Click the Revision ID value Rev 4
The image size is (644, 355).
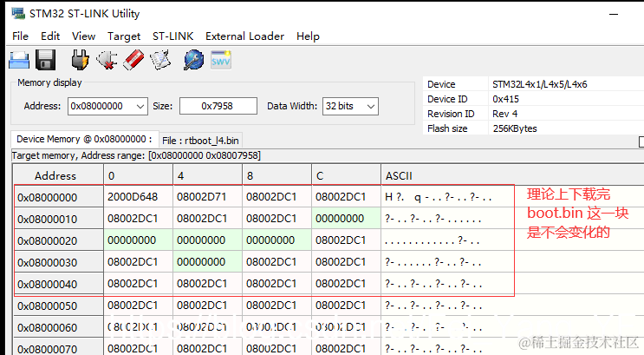[504, 114]
